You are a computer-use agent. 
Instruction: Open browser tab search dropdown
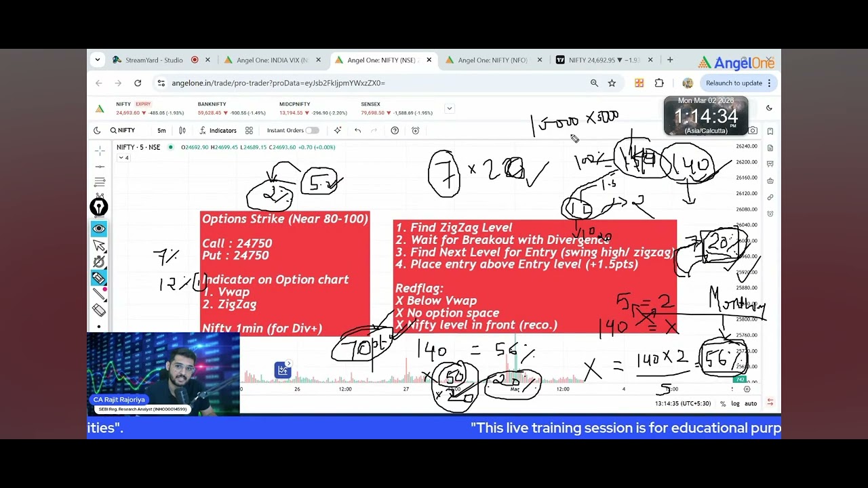pos(97,60)
